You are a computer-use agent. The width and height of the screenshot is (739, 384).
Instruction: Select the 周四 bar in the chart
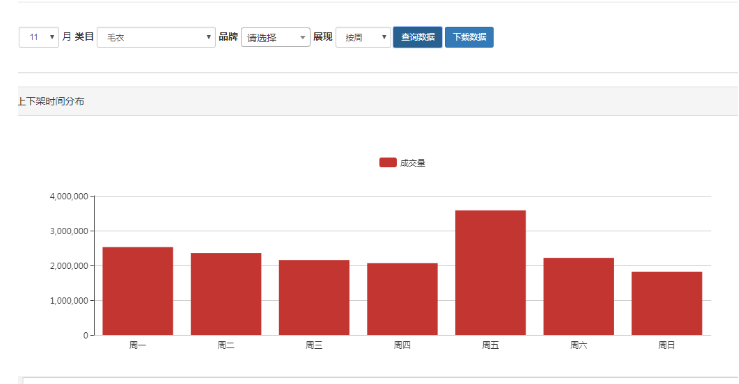point(402,299)
